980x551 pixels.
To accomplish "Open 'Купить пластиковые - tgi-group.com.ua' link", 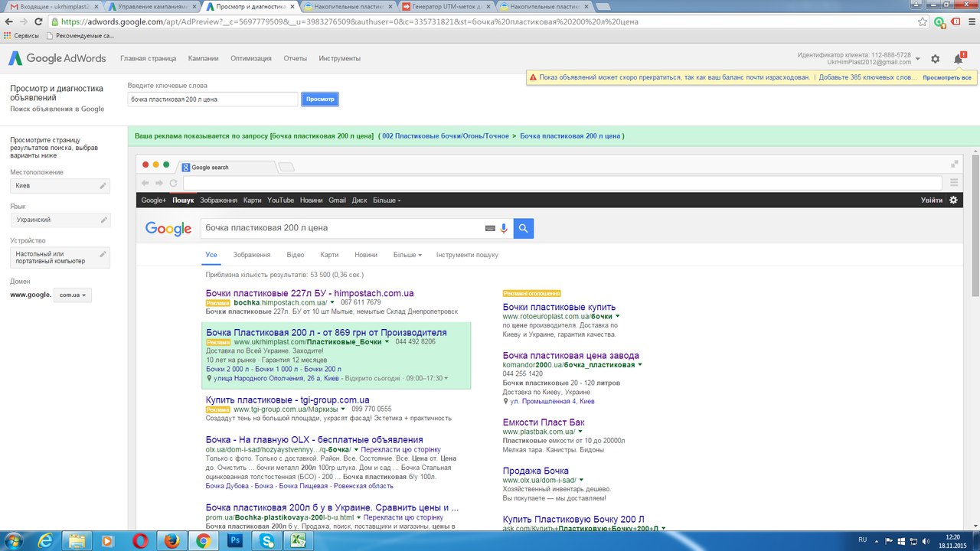I will click(x=287, y=399).
